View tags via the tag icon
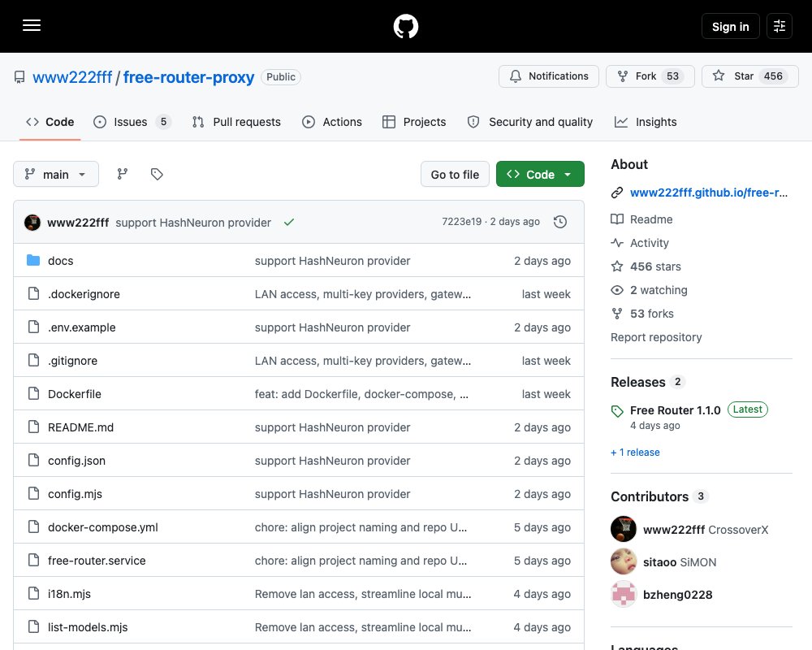The height and width of the screenshot is (650, 812). click(157, 174)
